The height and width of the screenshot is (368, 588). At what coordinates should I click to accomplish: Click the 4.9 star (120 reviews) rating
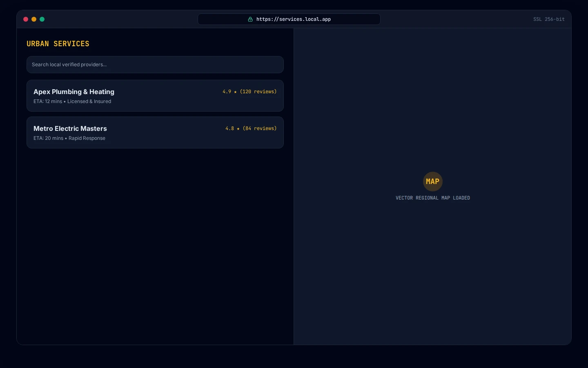[x=249, y=92]
